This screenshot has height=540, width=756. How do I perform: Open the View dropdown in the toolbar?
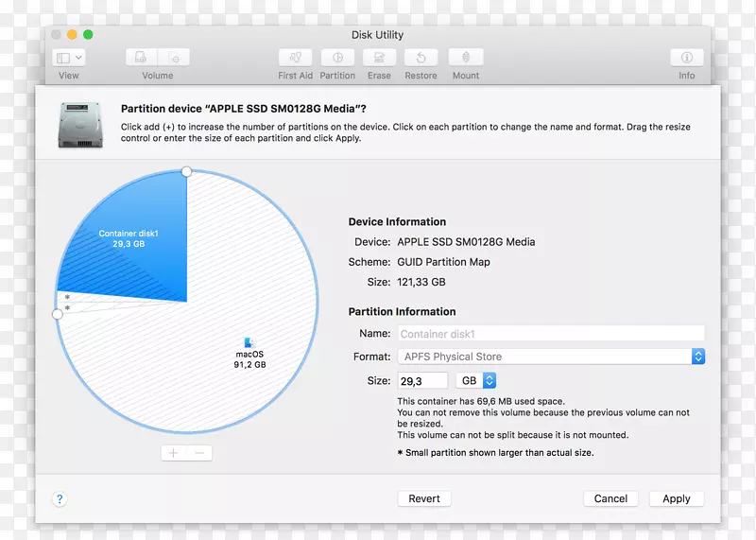(69, 58)
